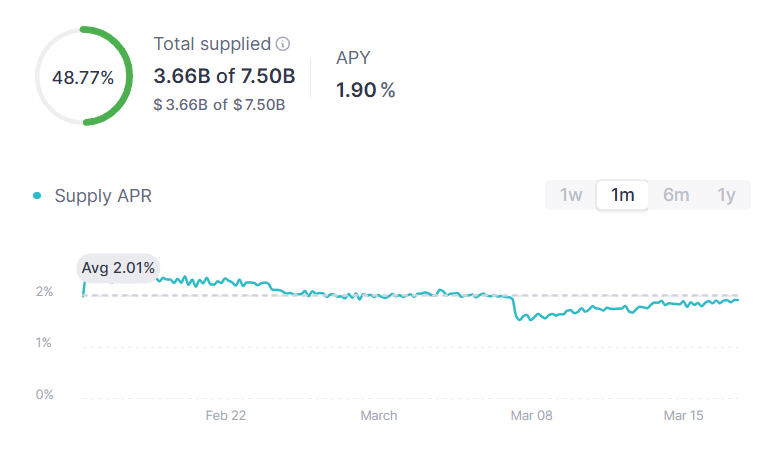Click the Mar 15 date marker
The width and height of the screenshot is (761, 459).
coord(685,415)
